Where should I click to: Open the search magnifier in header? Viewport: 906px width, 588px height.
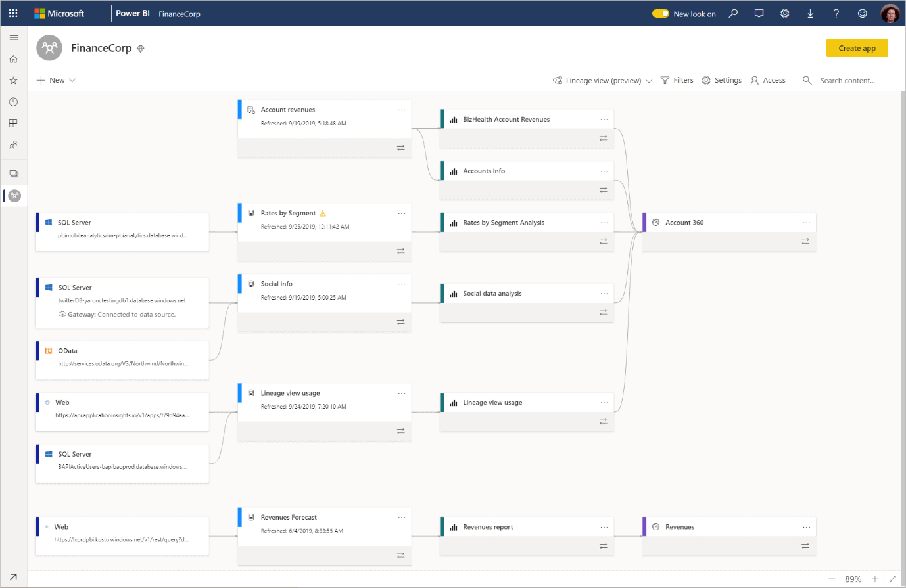tap(733, 13)
